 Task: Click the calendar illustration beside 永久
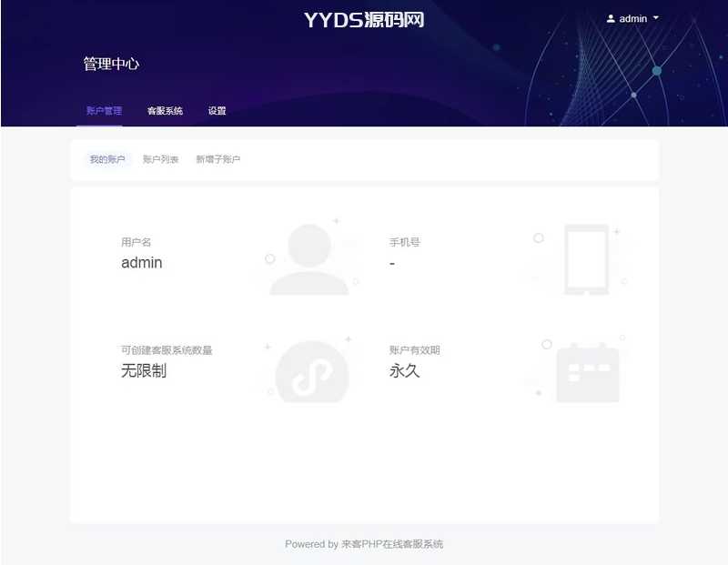tap(587, 372)
